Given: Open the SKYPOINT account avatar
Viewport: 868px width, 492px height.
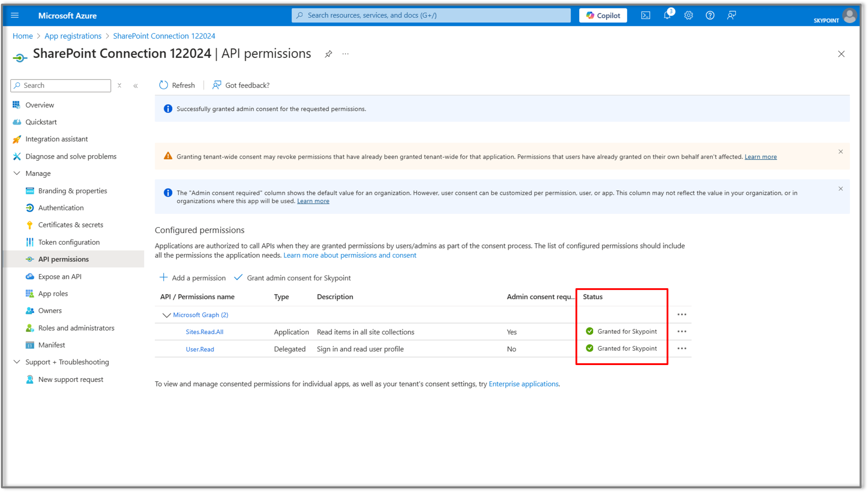Looking at the screenshot, I should [x=850, y=15].
